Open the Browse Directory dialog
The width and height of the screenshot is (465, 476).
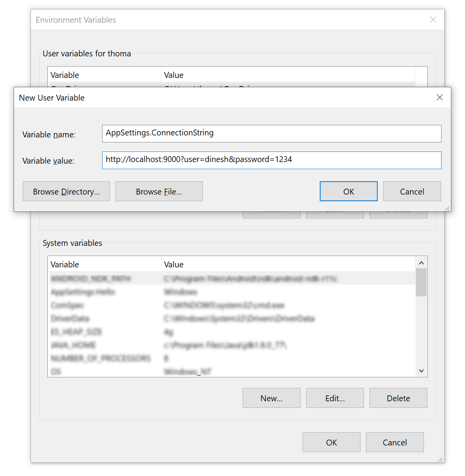66,191
